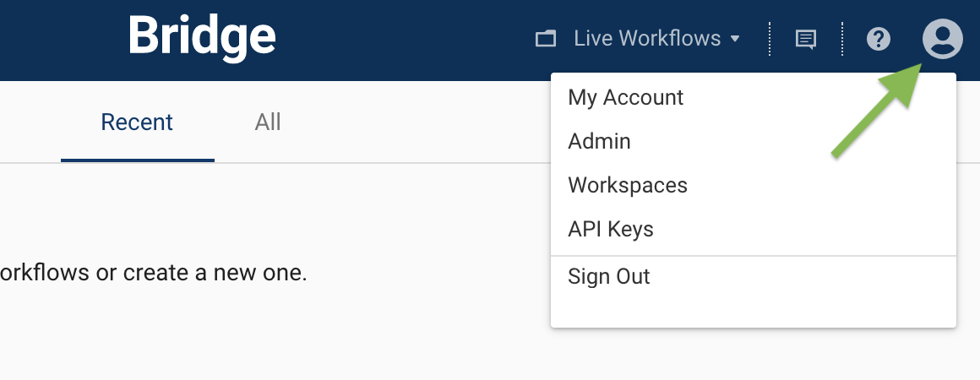Image resolution: width=980 pixels, height=380 pixels.
Task: Open Admin from the user menu
Action: click(x=599, y=142)
